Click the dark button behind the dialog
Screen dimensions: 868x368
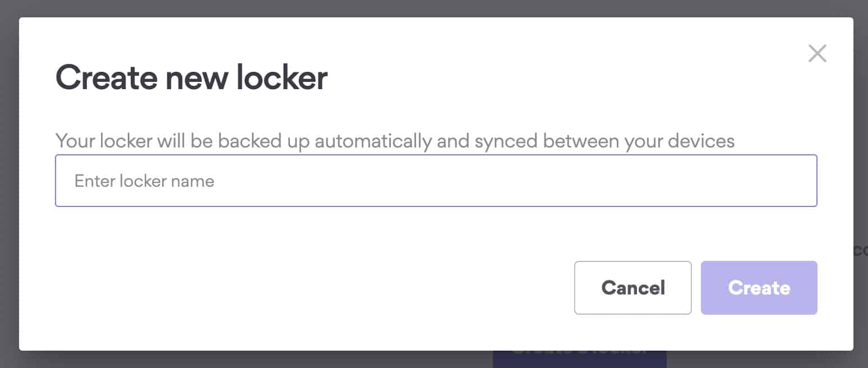(x=579, y=360)
